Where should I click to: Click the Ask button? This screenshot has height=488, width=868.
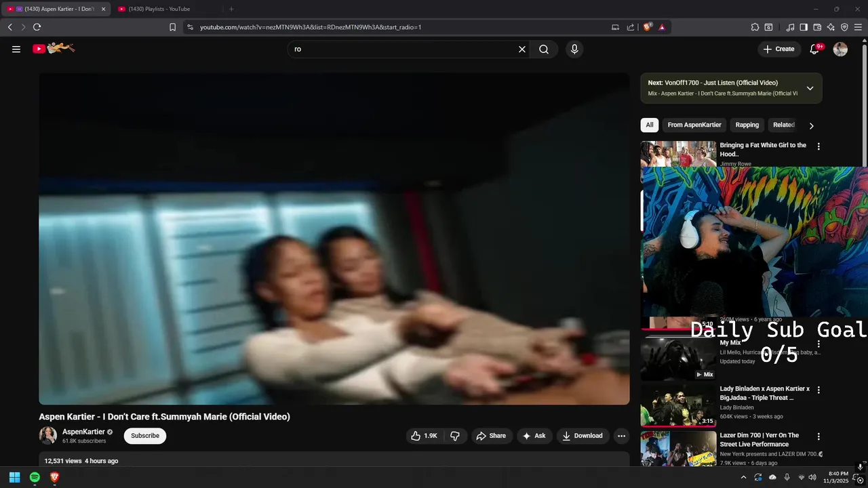534,436
